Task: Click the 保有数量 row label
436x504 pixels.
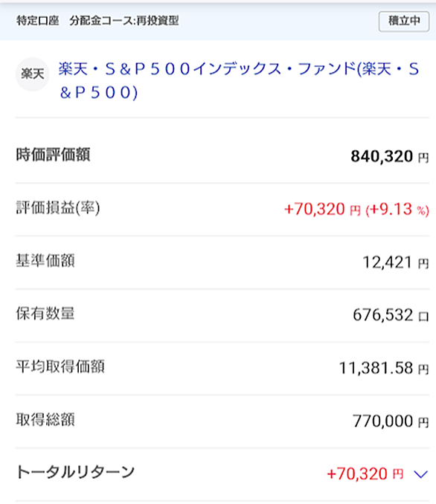Action: pyautogui.click(x=45, y=314)
